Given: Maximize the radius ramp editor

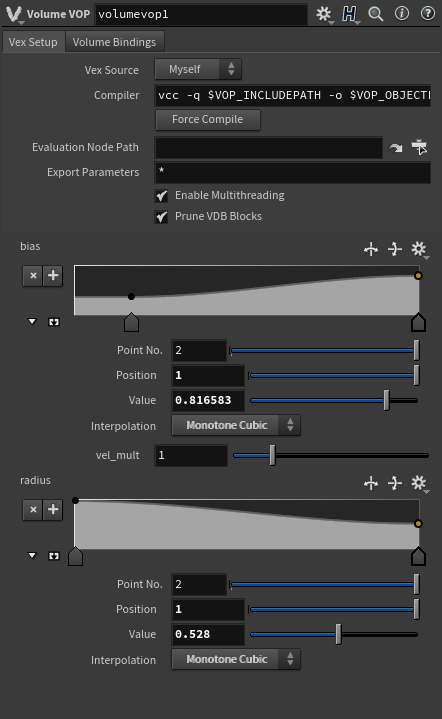Looking at the screenshot, I should click(x=54, y=556).
